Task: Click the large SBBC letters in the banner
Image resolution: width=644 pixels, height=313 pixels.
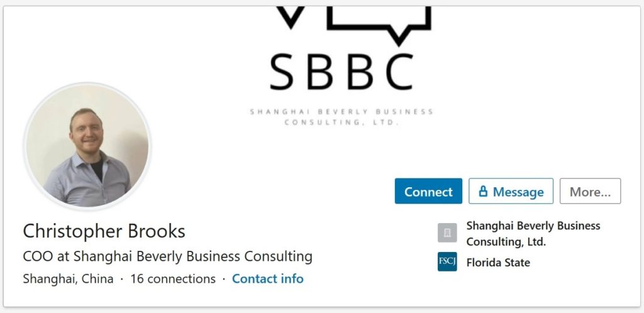Action: tap(341, 72)
